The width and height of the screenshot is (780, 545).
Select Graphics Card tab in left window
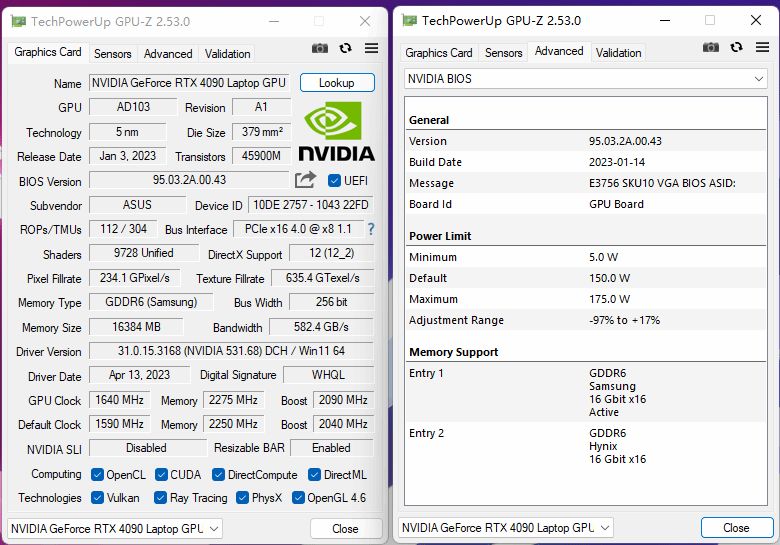48,52
